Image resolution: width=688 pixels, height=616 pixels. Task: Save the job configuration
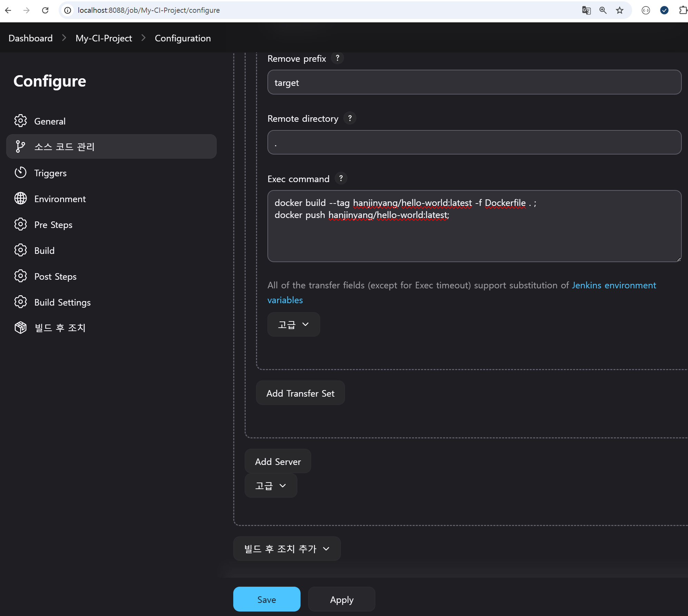[266, 599]
